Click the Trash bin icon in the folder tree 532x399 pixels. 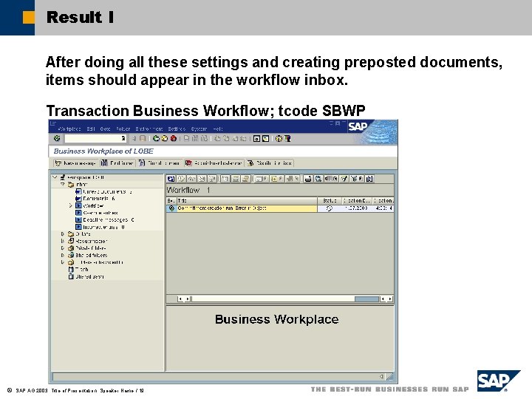click(x=71, y=270)
